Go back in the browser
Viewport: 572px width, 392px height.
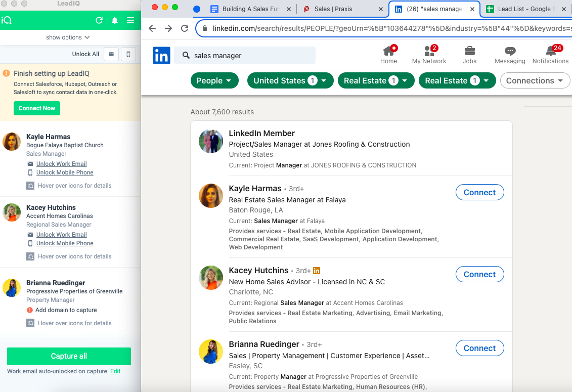152,28
